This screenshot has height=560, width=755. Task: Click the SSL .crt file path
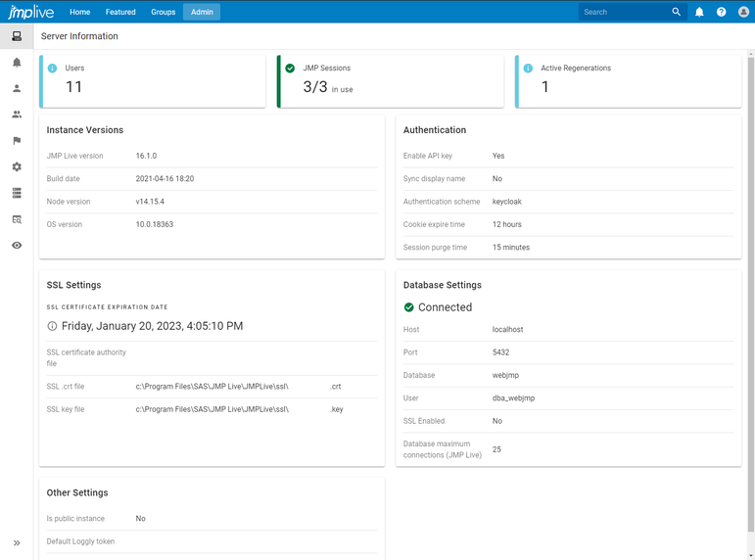(238, 387)
